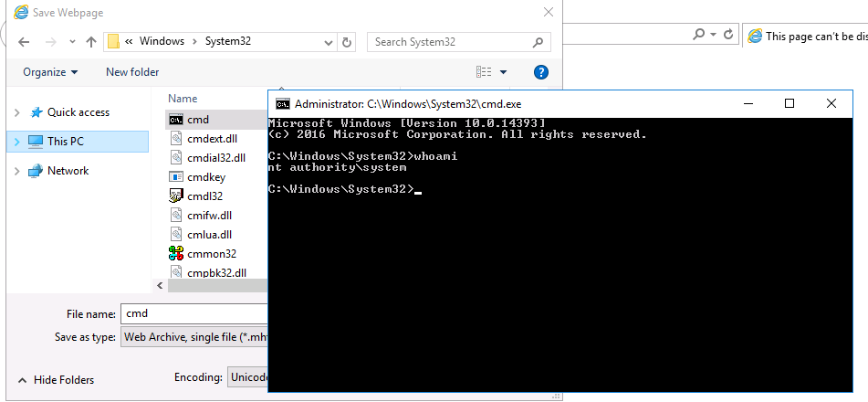The width and height of the screenshot is (868, 402).
Task: Open the IE address bar search dropdown
Action: click(x=713, y=35)
